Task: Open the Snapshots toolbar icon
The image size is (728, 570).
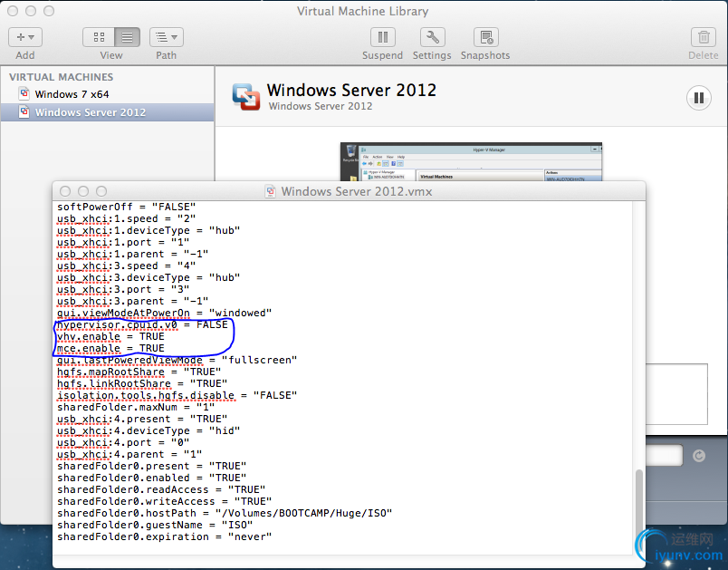Action: (x=485, y=37)
